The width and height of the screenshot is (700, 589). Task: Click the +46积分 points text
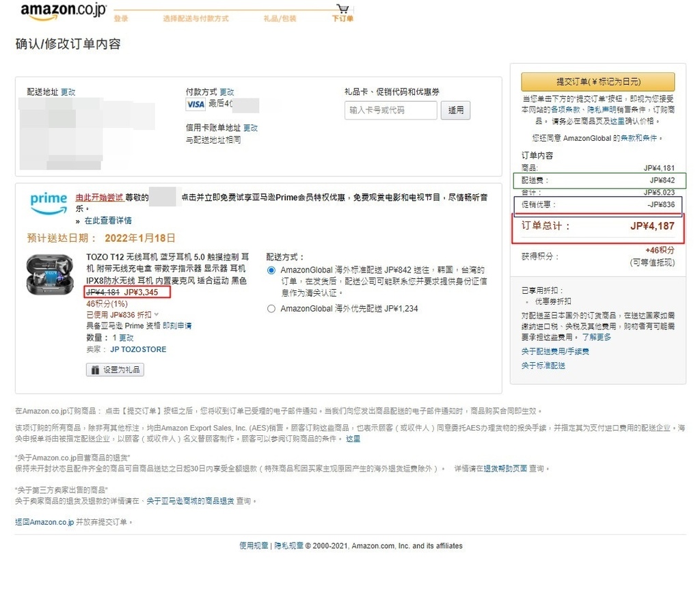(660, 250)
